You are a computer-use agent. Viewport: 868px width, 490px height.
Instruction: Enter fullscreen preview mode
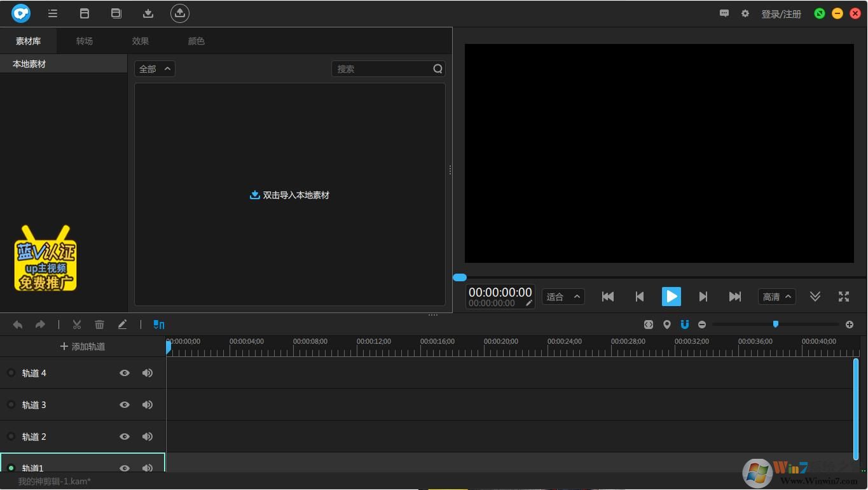point(844,297)
